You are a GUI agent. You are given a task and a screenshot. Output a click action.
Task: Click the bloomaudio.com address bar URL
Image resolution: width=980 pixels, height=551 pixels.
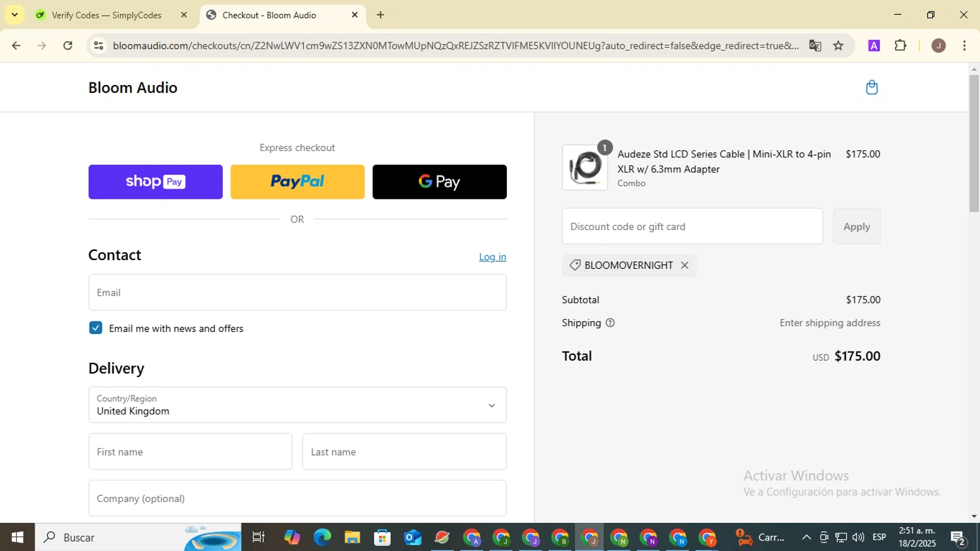click(x=455, y=46)
